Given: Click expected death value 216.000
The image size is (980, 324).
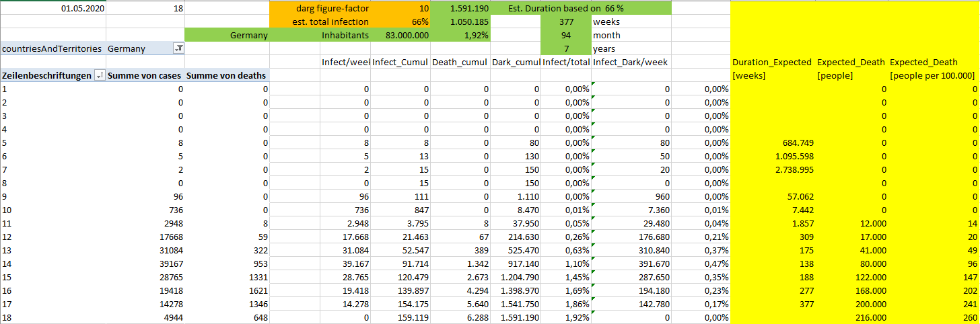Looking at the screenshot, I should tap(851, 317).
